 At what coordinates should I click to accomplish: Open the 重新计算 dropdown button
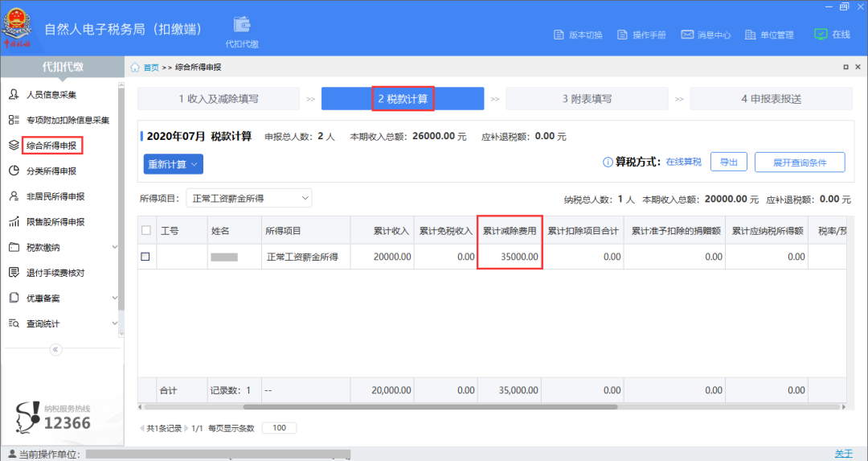[174, 164]
